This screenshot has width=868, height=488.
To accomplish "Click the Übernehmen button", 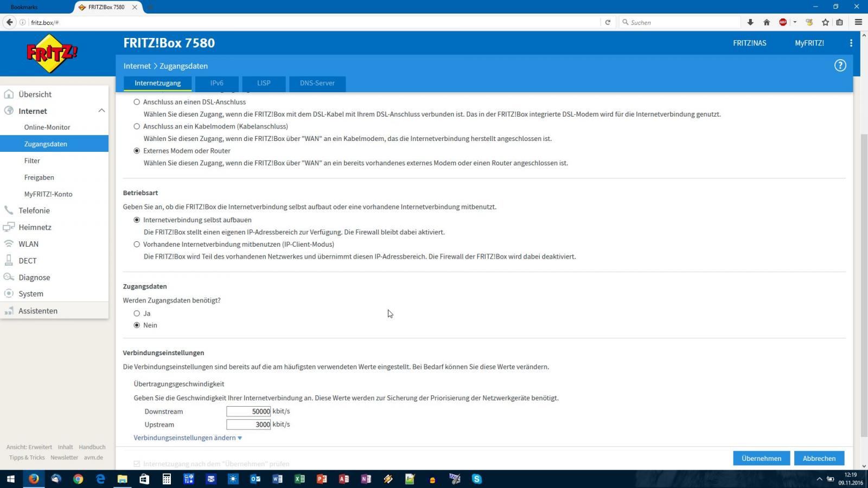I will (x=762, y=458).
